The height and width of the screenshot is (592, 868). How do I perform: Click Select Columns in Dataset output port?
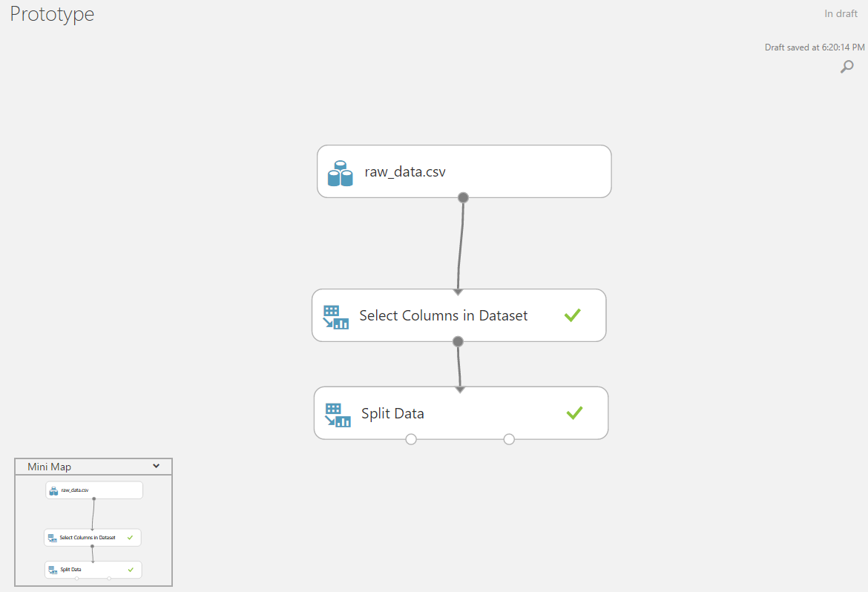click(458, 341)
